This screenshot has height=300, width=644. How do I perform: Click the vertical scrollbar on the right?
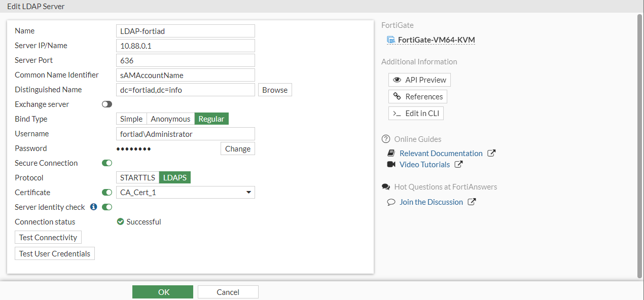639,146
